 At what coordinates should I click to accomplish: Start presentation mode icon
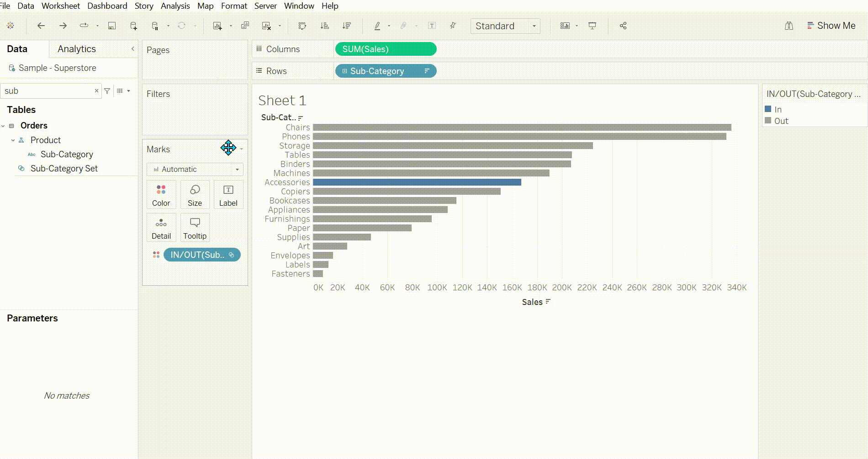pos(592,26)
